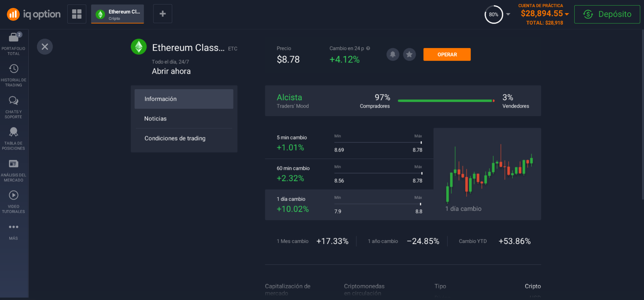Click the question mark next to Cambio en 24 p
644x300 pixels.
tap(368, 48)
